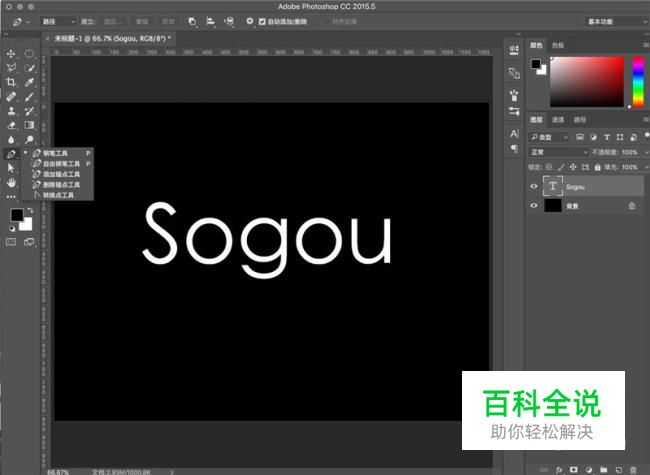Image resolution: width=650 pixels, height=475 pixels.
Task: Hide the Sogou text layer
Action: (x=534, y=187)
